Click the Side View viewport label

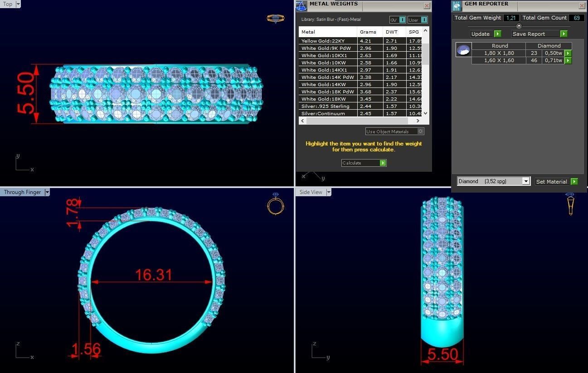[311, 192]
